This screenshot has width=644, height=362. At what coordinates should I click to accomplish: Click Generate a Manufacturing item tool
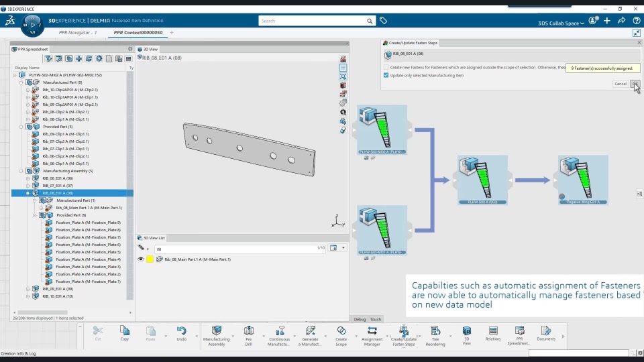click(x=310, y=336)
